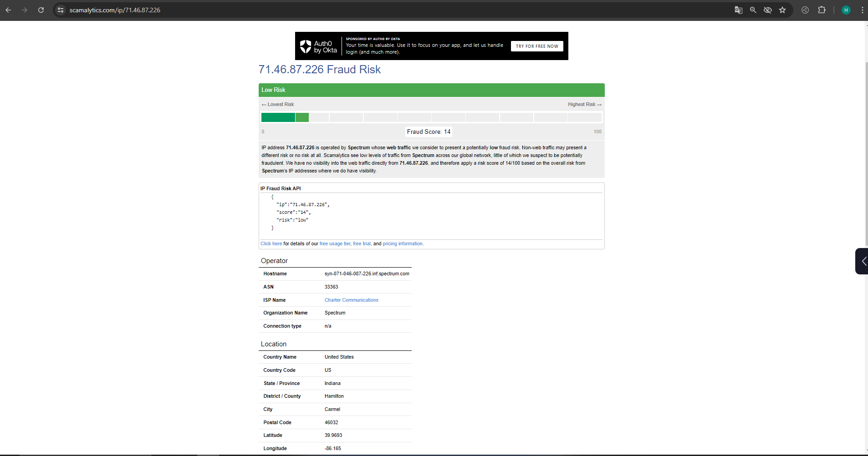
Task: Open the pricing information link
Action: (x=403, y=244)
